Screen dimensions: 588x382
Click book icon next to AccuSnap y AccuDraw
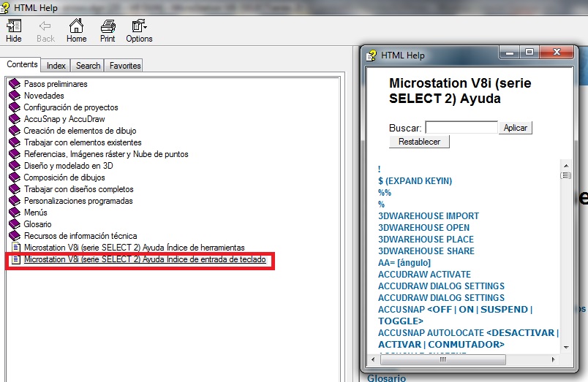[x=15, y=119]
